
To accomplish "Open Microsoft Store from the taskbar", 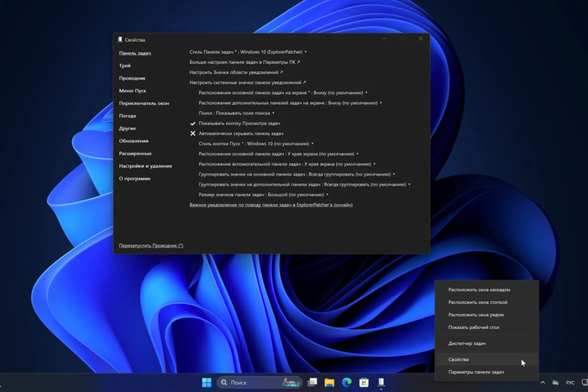I will click(x=365, y=383).
